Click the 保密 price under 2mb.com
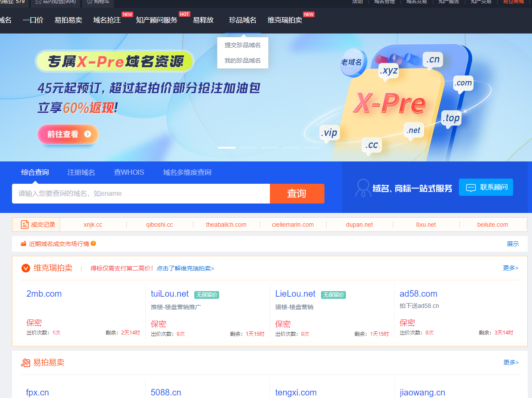Viewport: 532px width, 398px height. [34, 323]
